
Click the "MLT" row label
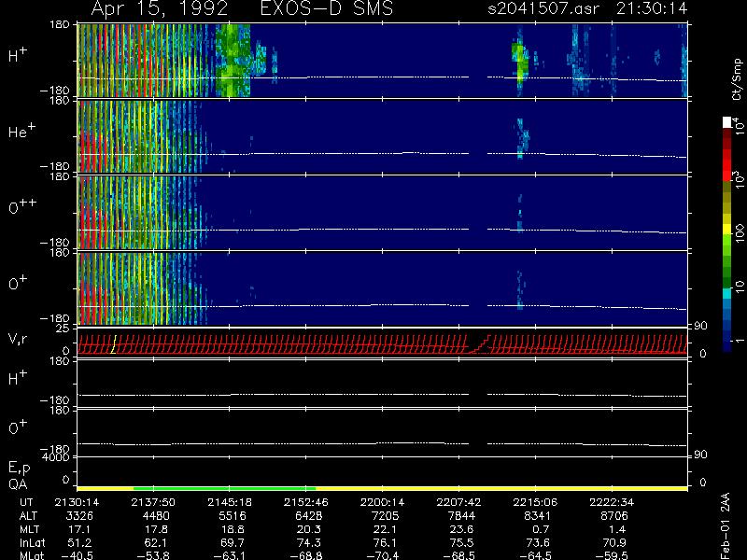(29, 529)
